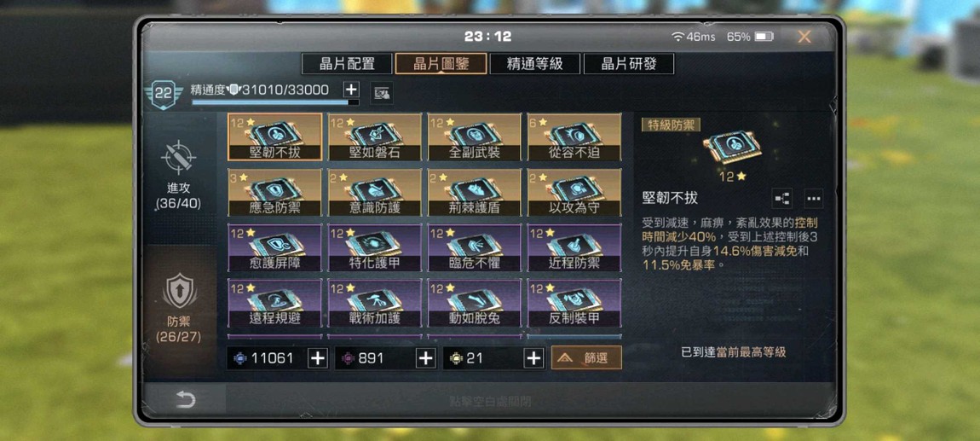This screenshot has width=980, height=441.
Task: Open the 從容不迫 chip card
Action: (x=574, y=137)
